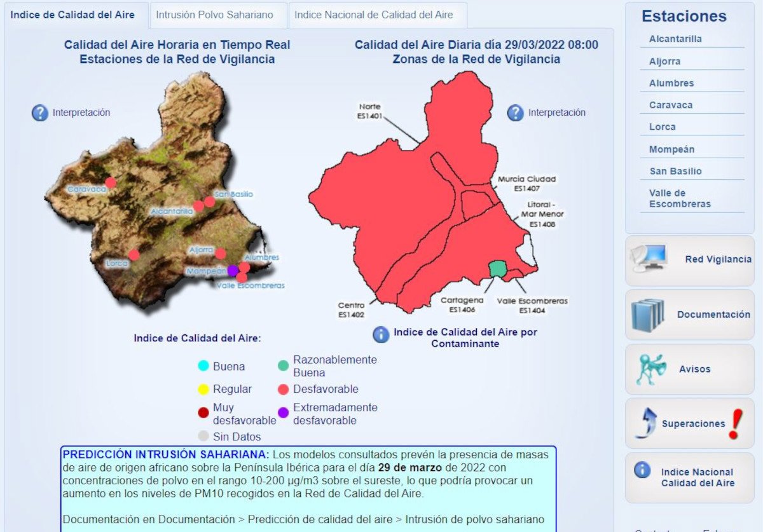Click the Buena cyan legend swatch
Screen dimensions: 763x532
pyautogui.click(x=203, y=366)
